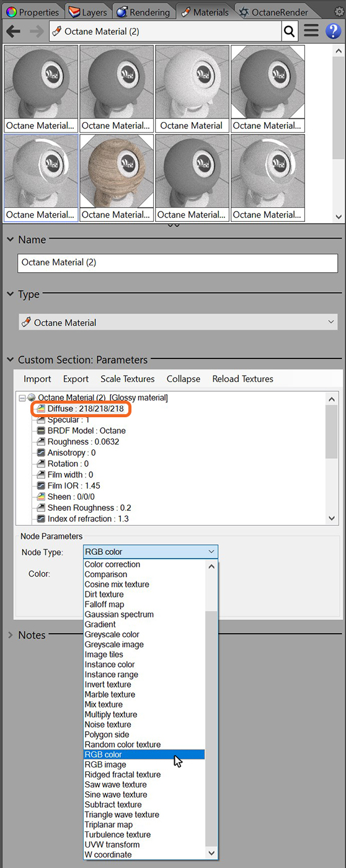Choose Dirt texture option
Image resolution: width=346 pixels, height=868 pixels.
tap(104, 595)
